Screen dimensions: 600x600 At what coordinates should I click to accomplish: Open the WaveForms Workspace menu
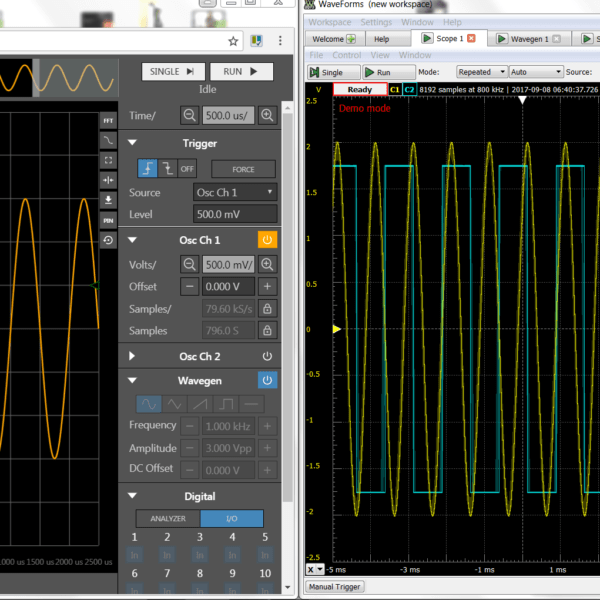pyautogui.click(x=329, y=22)
